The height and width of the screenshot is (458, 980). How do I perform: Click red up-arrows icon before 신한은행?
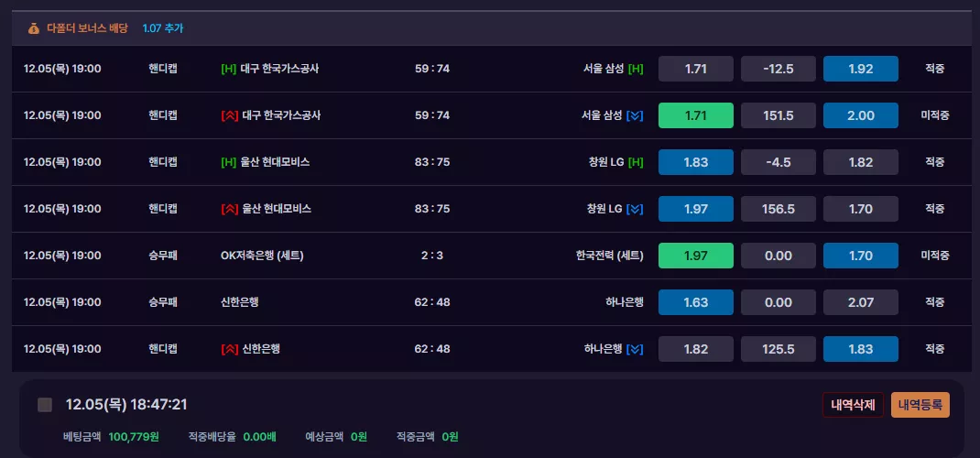point(229,349)
